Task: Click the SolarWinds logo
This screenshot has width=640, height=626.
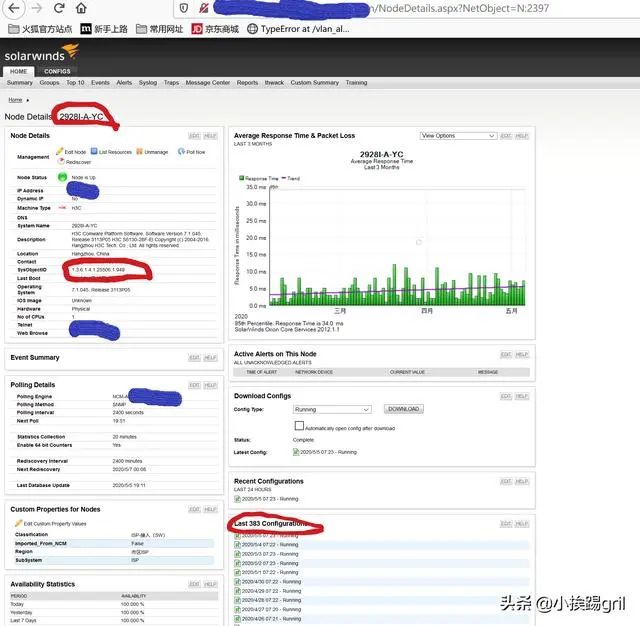Action: [x=41, y=53]
